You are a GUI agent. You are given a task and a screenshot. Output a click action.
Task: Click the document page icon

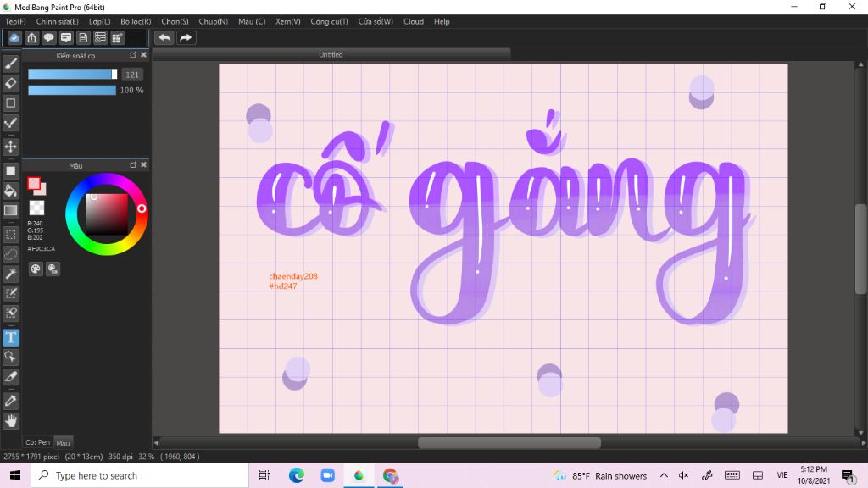[83, 37]
